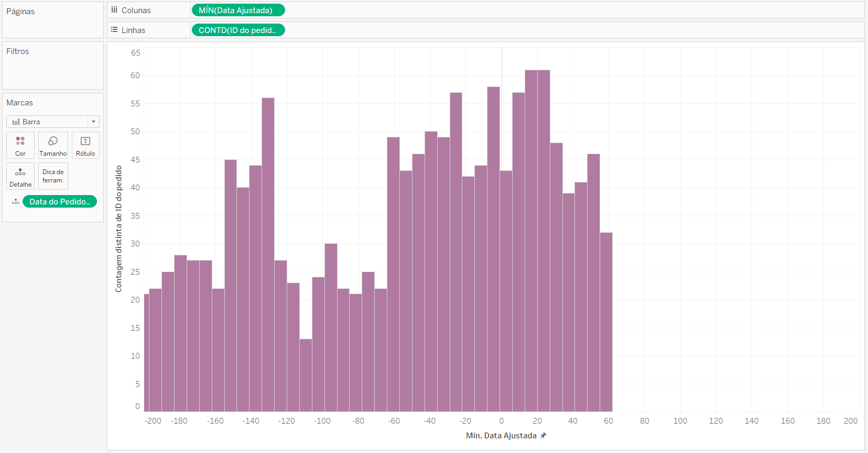This screenshot has height=453, width=868.
Task: Click the tall bar near -130
Action: click(268, 255)
